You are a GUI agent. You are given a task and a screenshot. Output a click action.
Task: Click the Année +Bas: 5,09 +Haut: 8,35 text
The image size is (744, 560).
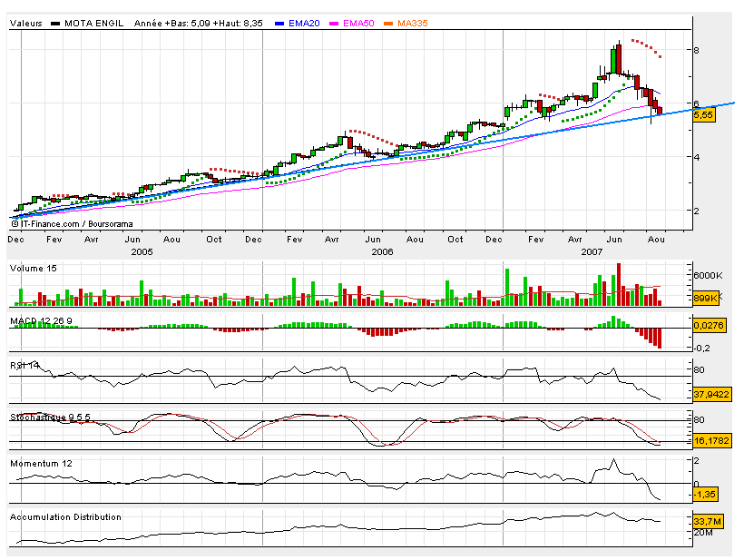coord(199,24)
